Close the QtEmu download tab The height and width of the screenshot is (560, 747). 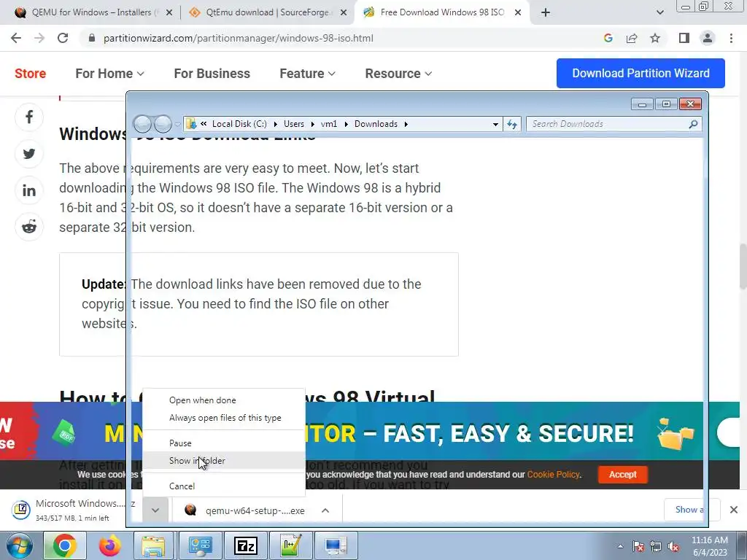(344, 13)
